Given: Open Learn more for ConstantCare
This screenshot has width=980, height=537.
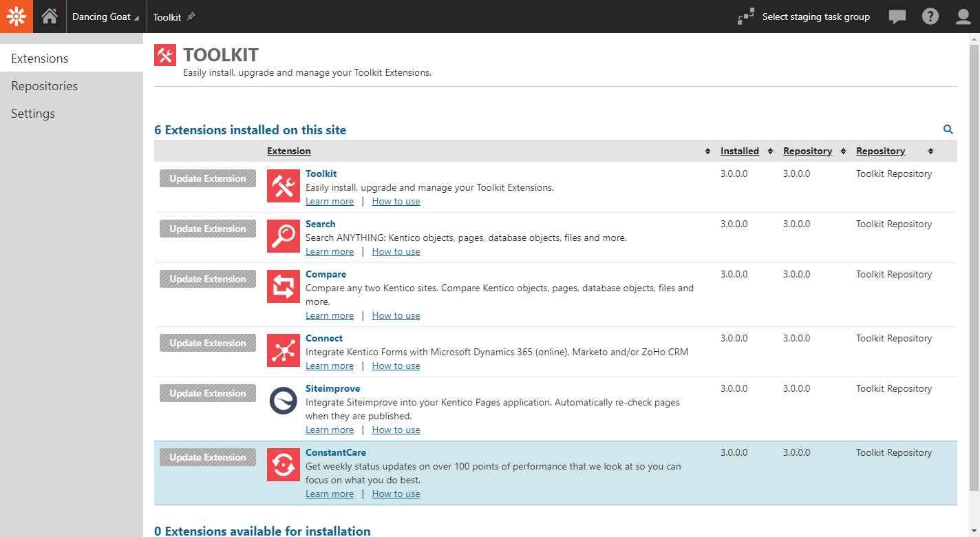Looking at the screenshot, I should coord(330,494).
